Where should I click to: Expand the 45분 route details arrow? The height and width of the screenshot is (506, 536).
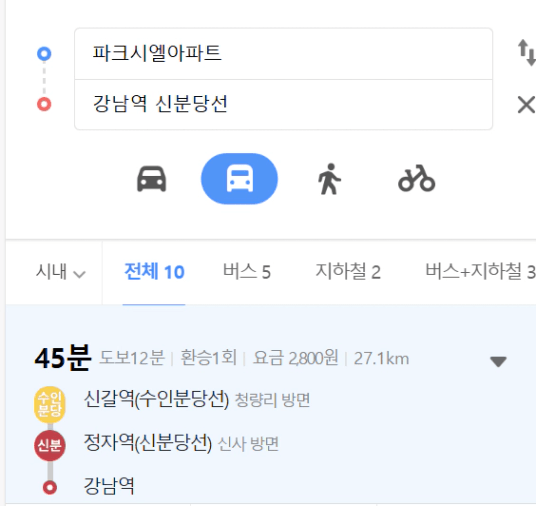point(498,361)
